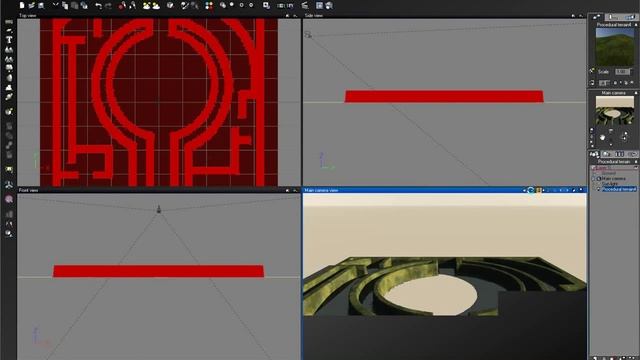Open the atmosphere editor cloud-sun icon

point(147,5)
